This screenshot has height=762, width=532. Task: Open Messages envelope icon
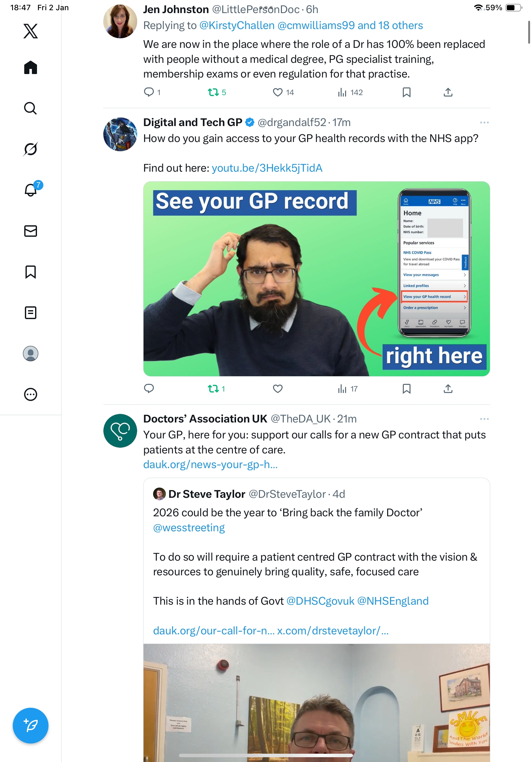pos(31,231)
